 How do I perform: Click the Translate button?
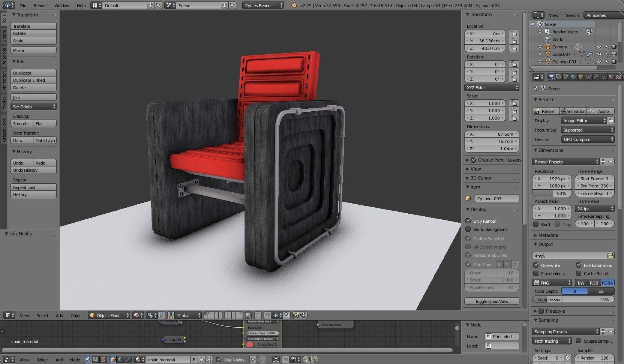click(x=33, y=26)
